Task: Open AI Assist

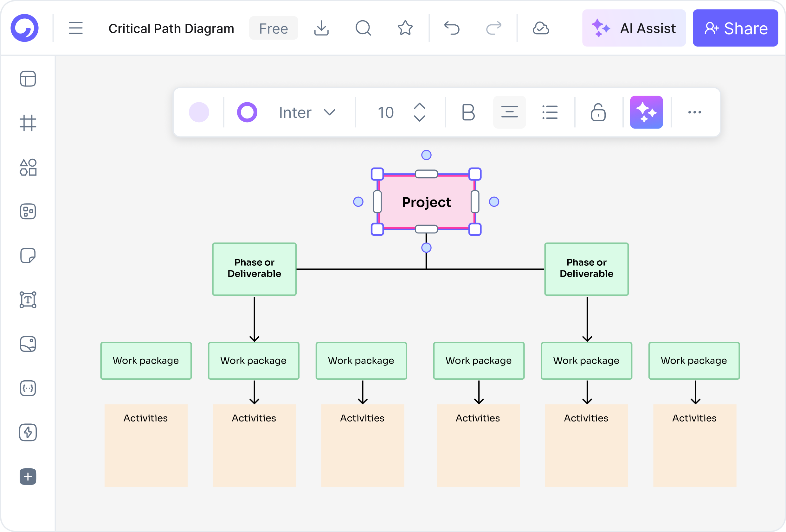Action: 634,28
